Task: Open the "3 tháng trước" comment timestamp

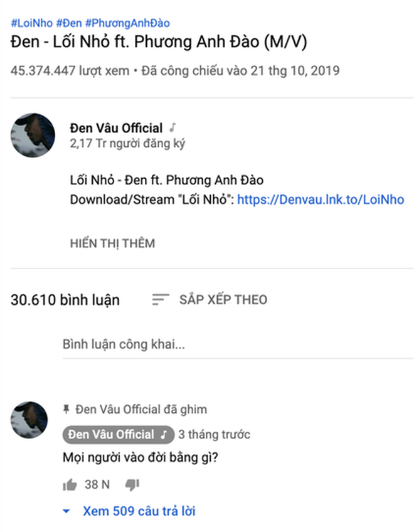Action: 214,434
